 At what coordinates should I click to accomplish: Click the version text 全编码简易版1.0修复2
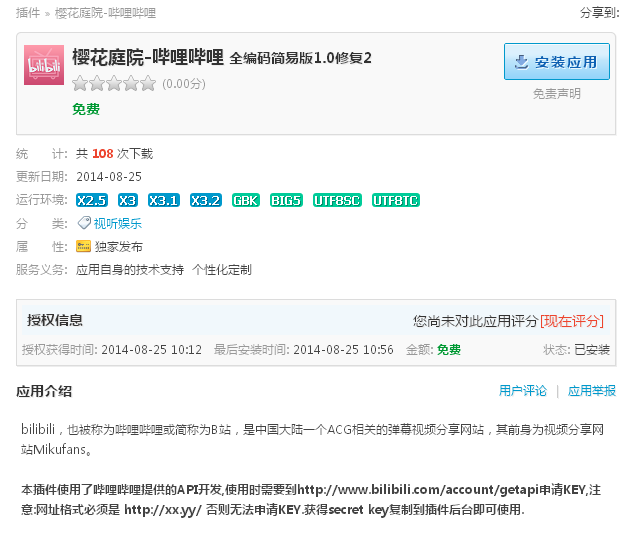click(x=300, y=58)
